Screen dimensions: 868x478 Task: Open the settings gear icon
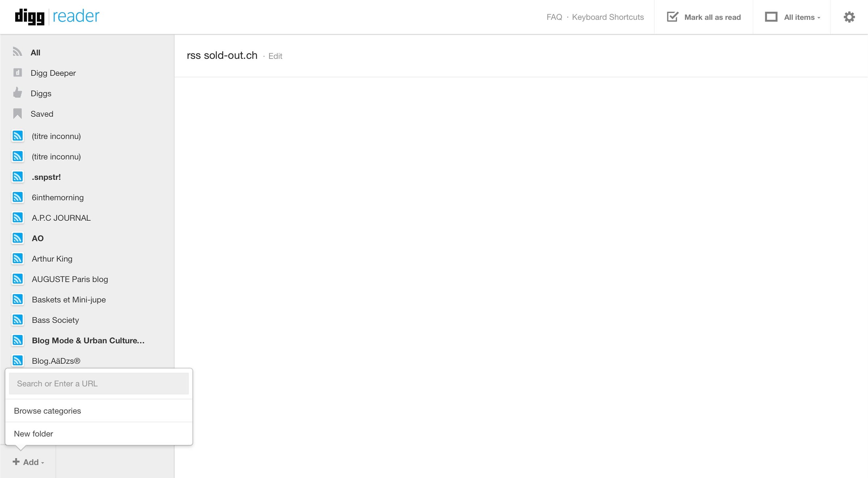coord(849,17)
